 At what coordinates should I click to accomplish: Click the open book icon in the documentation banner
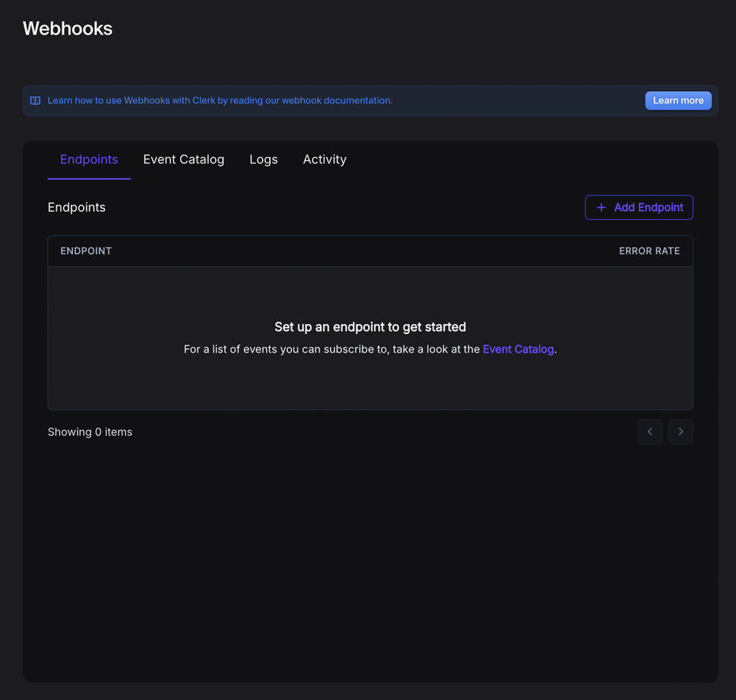click(34, 100)
